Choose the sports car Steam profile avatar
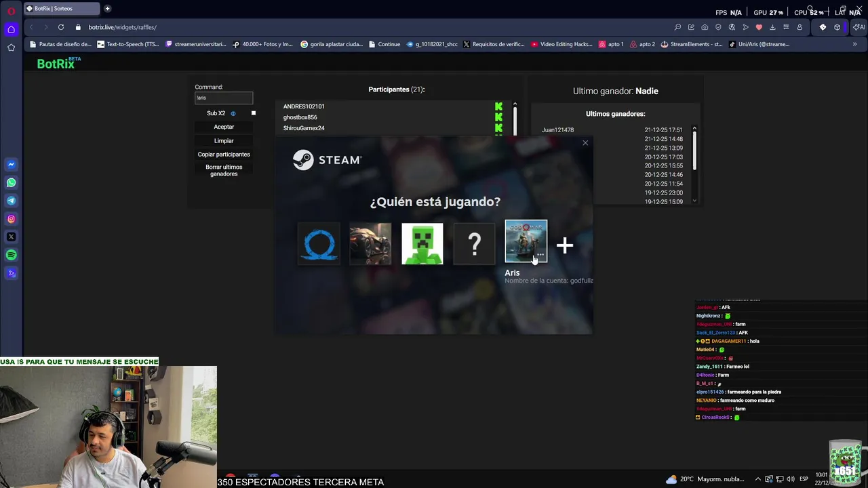 370,244
